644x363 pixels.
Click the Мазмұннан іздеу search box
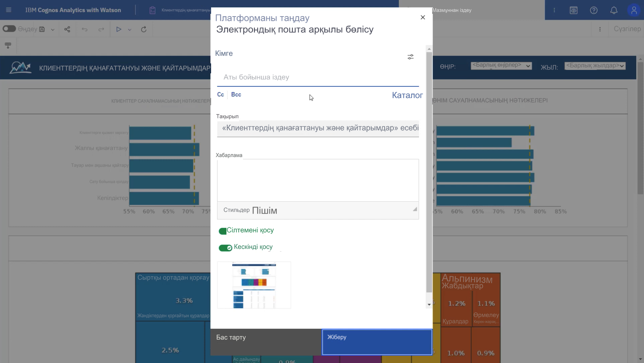click(472, 10)
